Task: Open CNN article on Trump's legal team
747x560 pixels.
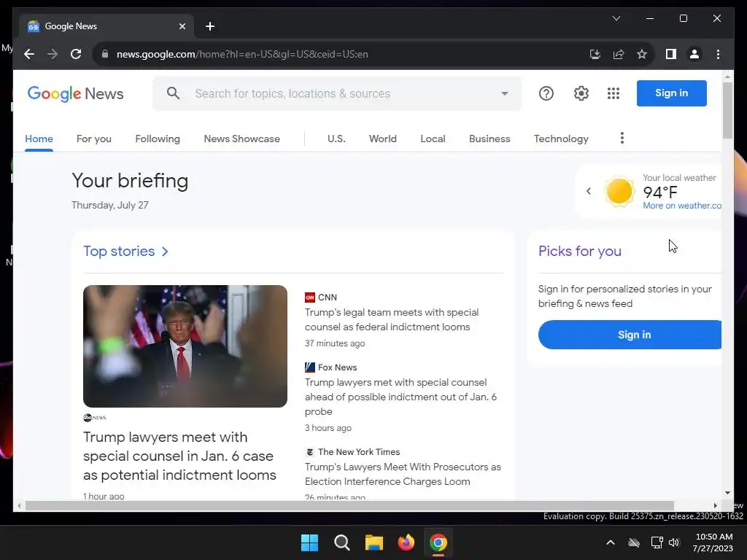Action: pos(392,319)
